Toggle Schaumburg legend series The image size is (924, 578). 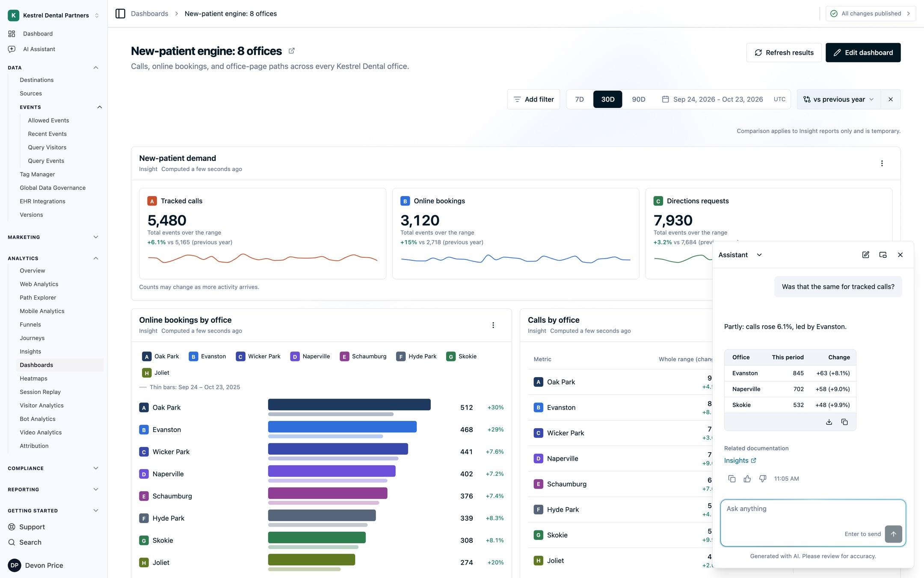363,357
